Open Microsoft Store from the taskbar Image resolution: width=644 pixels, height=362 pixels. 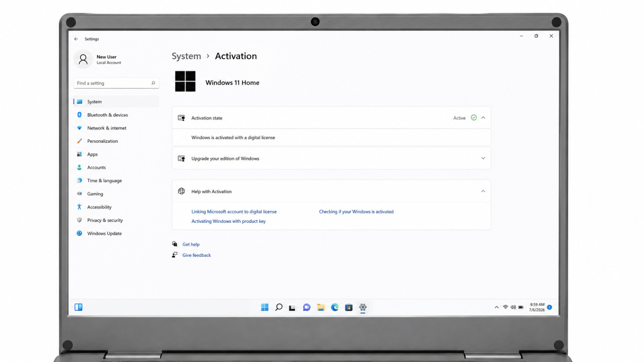(349, 307)
